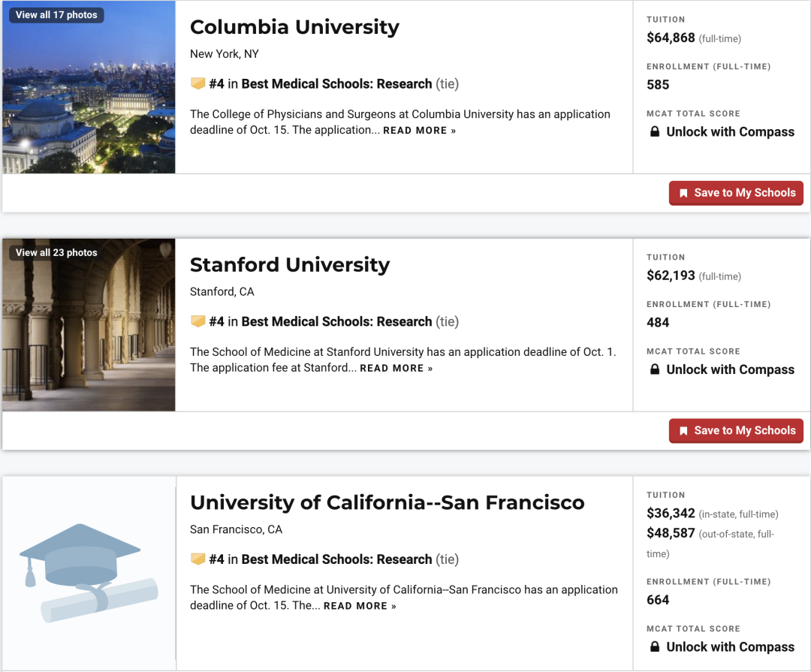This screenshot has width=811, height=672.
Task: Select UCSF enrollment number 664
Action: pos(658,600)
